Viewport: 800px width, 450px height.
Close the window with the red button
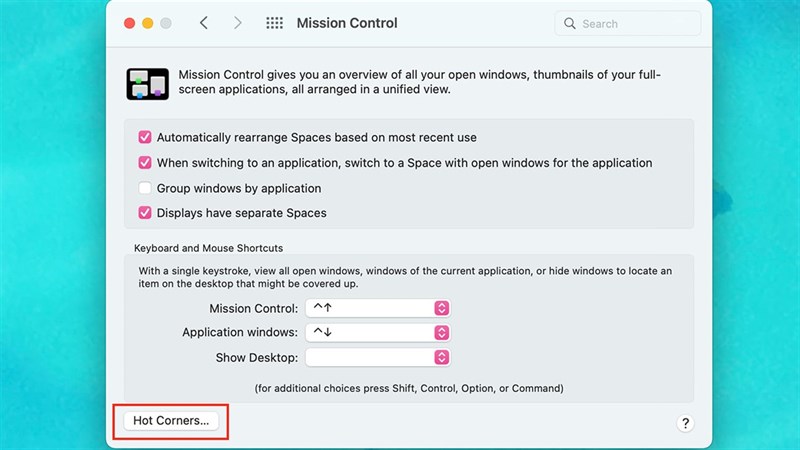point(129,23)
